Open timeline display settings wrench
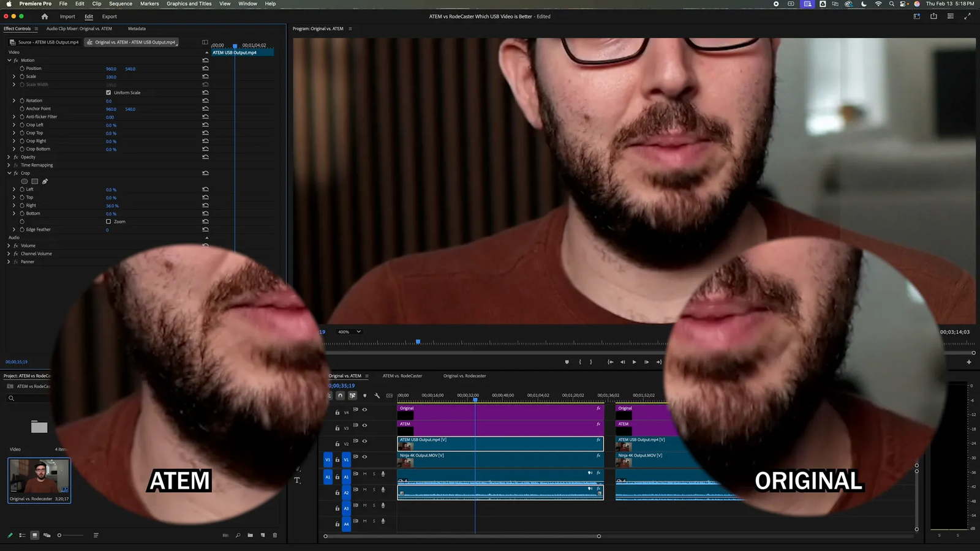 [x=377, y=395]
